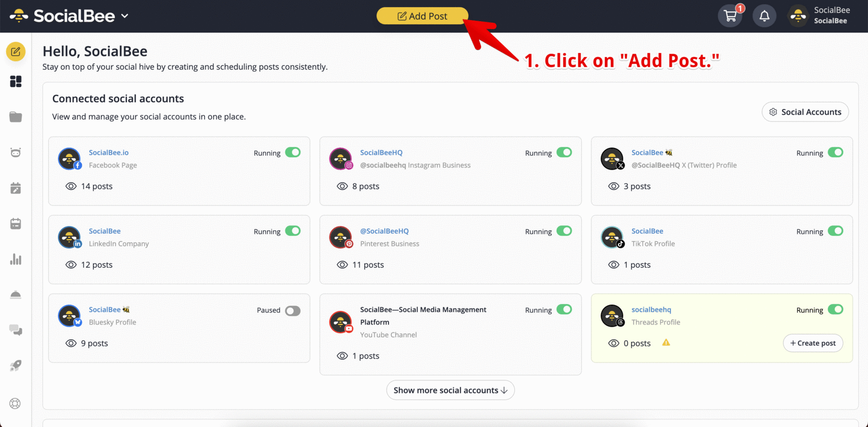868x427 pixels.
Task: Open the content folder icon in sidebar
Action: click(16, 117)
